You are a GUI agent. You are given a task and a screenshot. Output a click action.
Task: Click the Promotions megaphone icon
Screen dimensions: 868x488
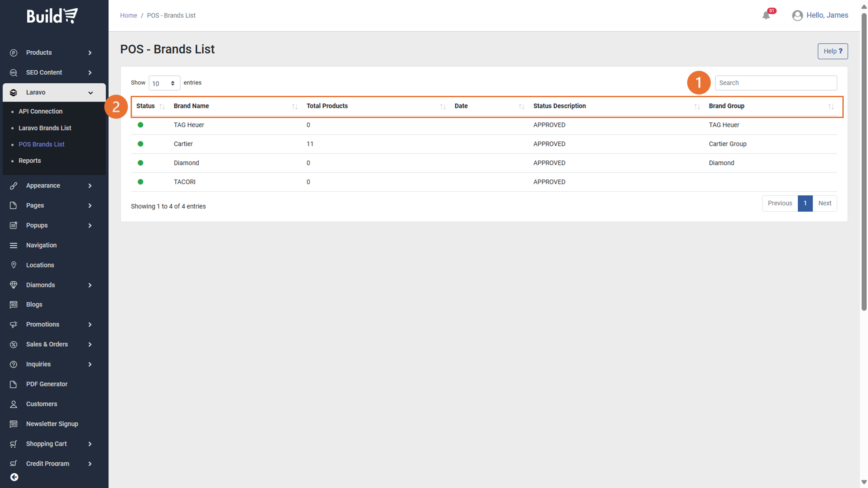pyautogui.click(x=13, y=324)
